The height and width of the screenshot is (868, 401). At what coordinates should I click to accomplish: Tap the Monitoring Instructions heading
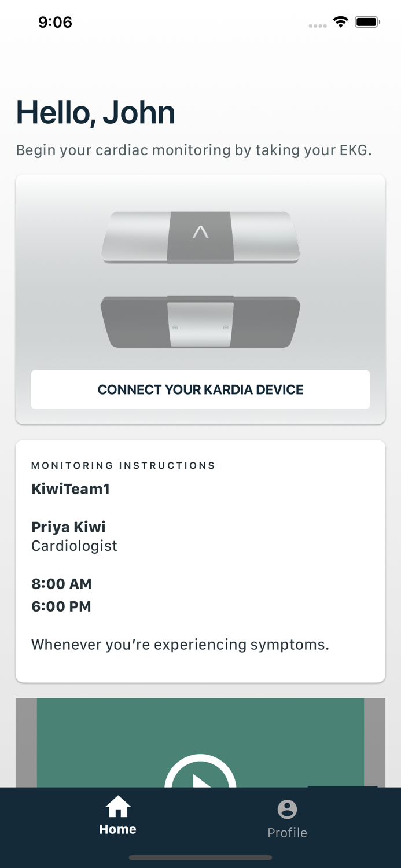pyautogui.click(x=123, y=465)
